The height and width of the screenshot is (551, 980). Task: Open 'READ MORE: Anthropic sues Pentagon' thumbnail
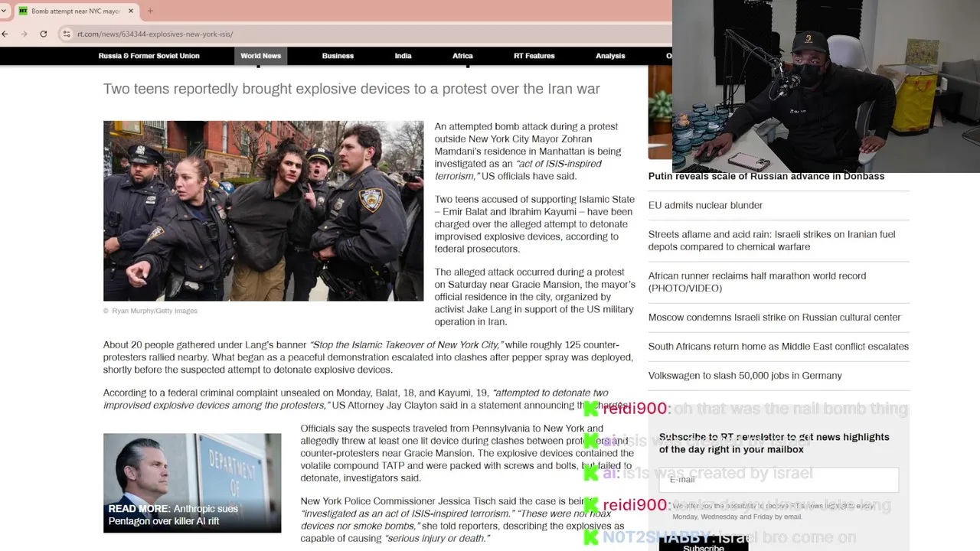coord(192,483)
